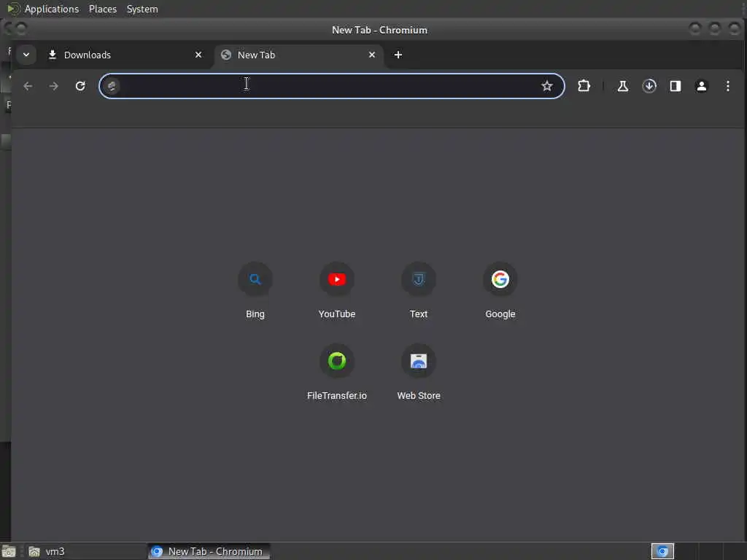
Task: Open the Text shortcut tile
Action: click(418, 291)
